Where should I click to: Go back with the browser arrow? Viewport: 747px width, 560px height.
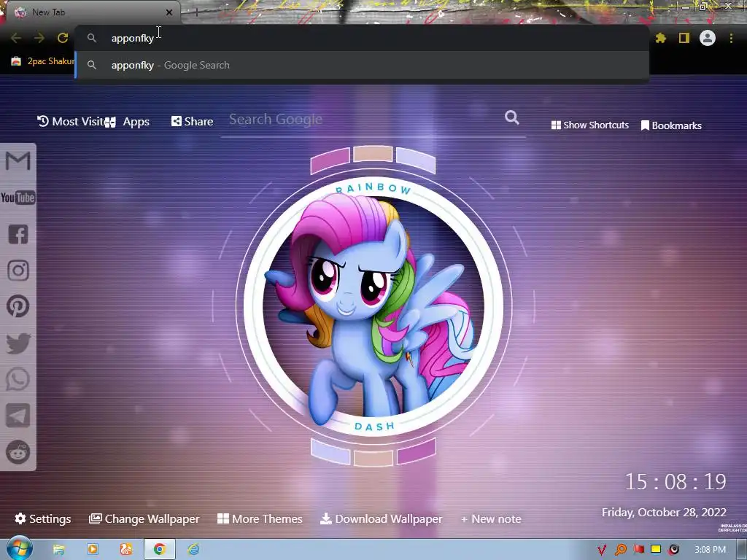(x=16, y=38)
